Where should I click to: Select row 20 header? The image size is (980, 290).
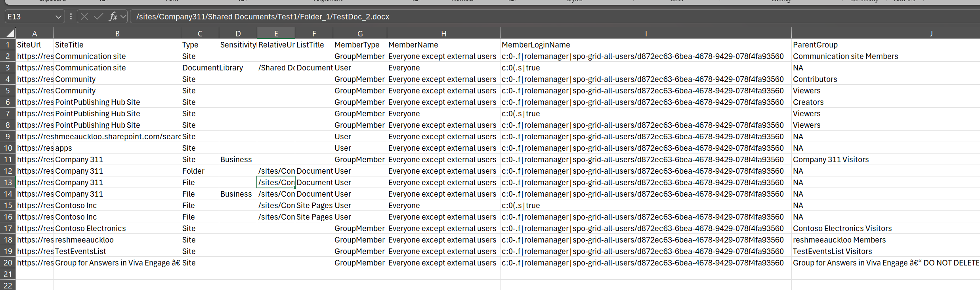click(8, 263)
